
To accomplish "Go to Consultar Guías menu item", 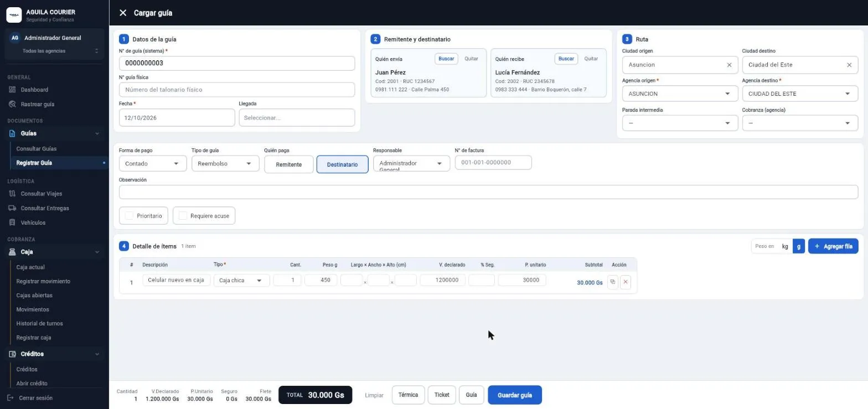I will [37, 149].
